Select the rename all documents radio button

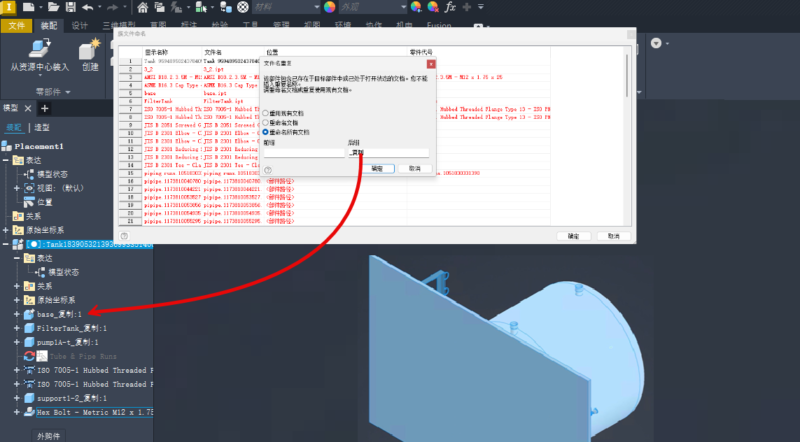pyautogui.click(x=265, y=132)
